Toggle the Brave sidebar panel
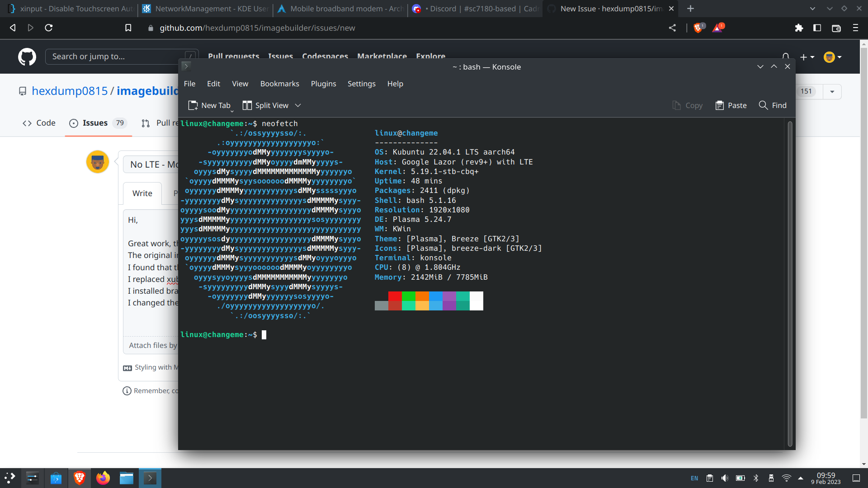The width and height of the screenshot is (868, 488). click(x=817, y=28)
